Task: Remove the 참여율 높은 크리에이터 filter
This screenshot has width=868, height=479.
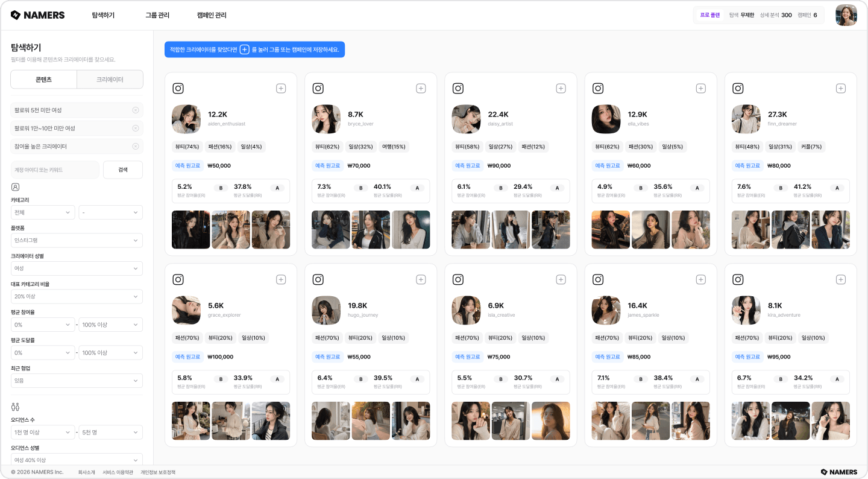Action: 136,146
